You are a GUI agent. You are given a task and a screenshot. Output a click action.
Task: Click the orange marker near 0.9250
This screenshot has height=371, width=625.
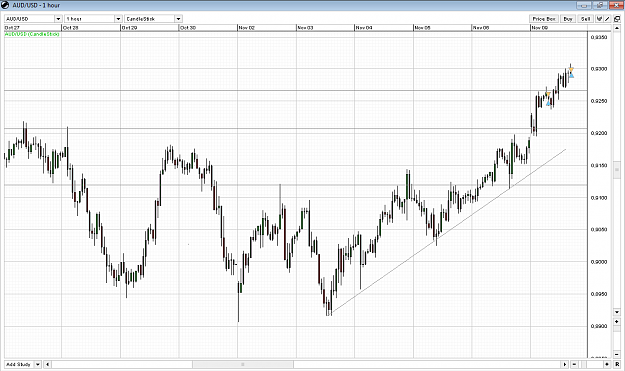[x=548, y=94]
